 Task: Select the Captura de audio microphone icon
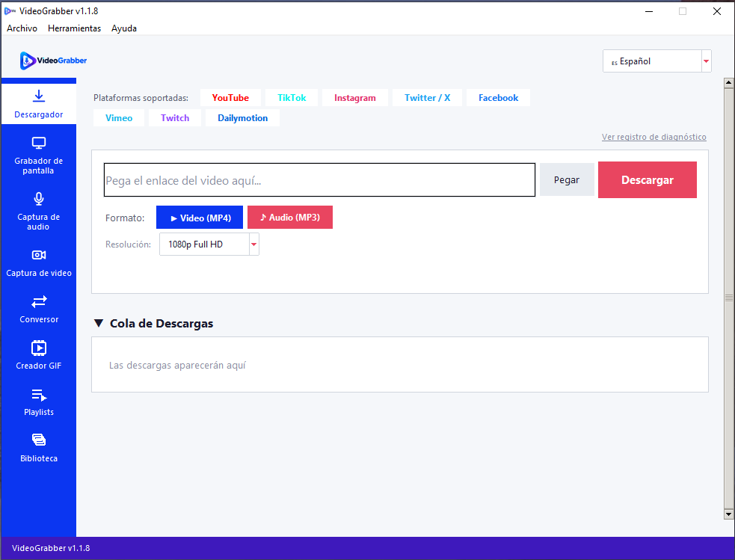pos(39,199)
